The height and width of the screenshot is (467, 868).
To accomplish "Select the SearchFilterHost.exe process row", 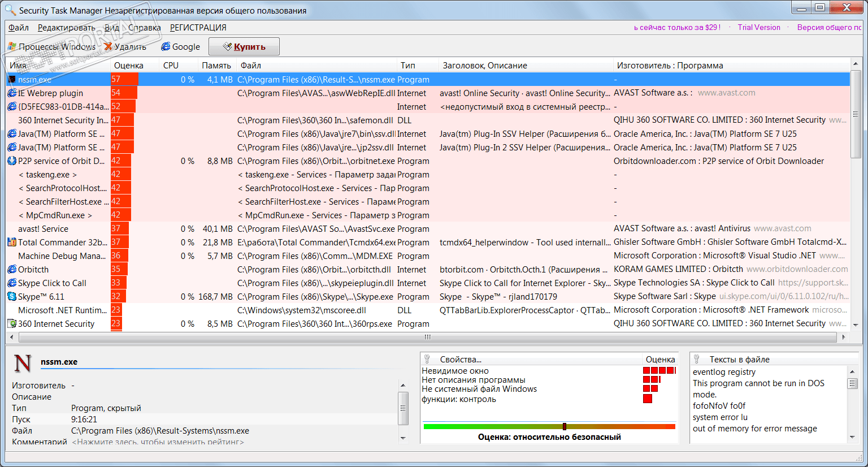I will click(x=428, y=202).
